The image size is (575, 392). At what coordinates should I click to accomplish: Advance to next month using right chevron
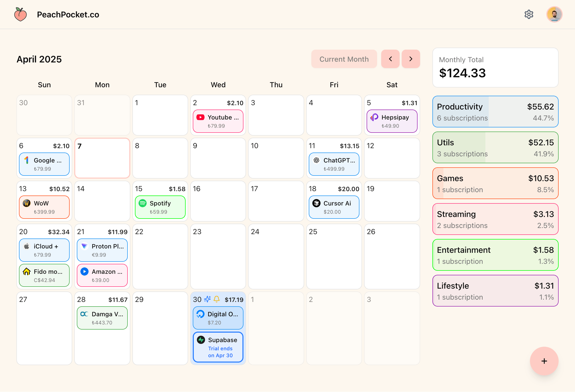pyautogui.click(x=411, y=59)
